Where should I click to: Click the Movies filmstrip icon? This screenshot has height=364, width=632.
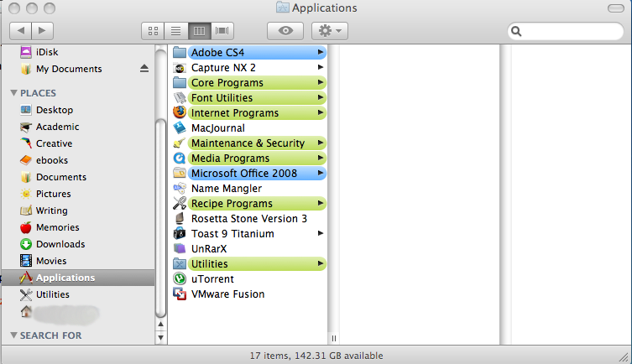pos(26,261)
